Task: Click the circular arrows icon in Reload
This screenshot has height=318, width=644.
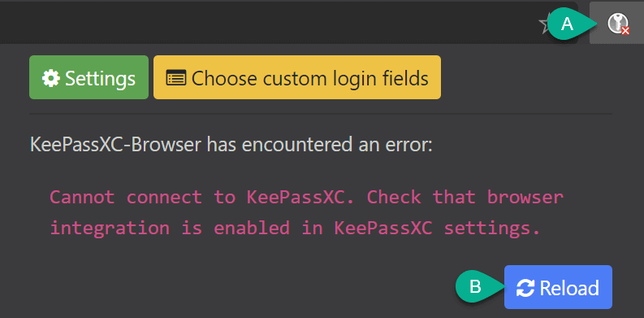Action: pyautogui.click(x=525, y=288)
